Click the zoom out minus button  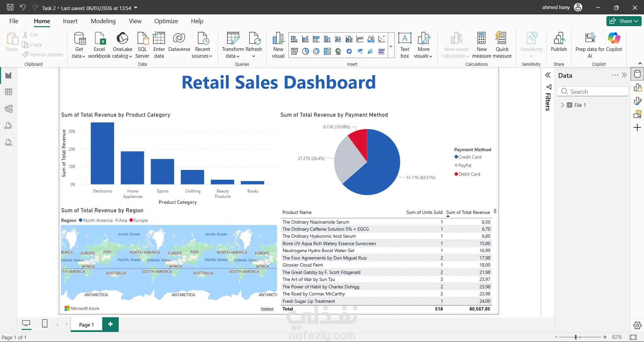point(556,337)
